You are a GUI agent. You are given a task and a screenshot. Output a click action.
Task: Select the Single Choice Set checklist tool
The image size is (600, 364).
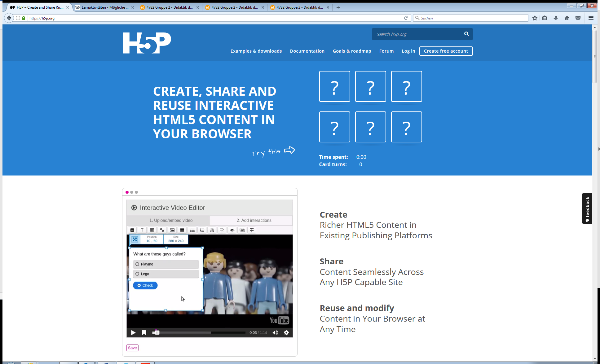[x=192, y=230]
